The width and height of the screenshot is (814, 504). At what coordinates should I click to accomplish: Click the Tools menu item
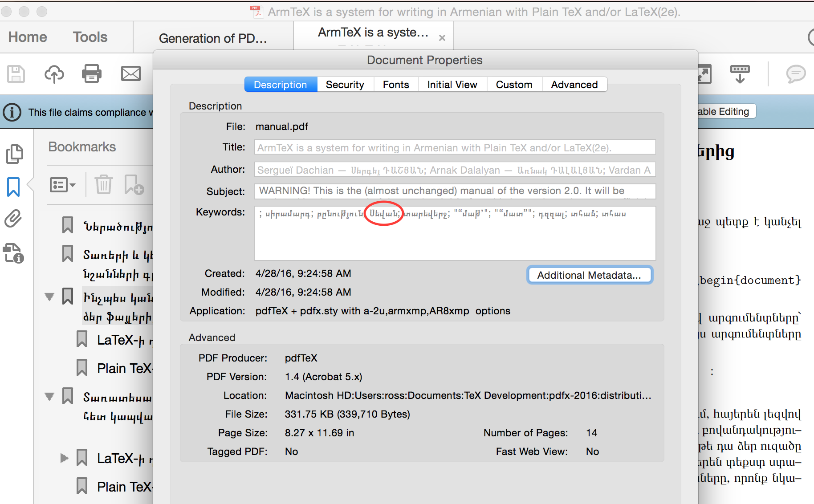click(x=90, y=37)
